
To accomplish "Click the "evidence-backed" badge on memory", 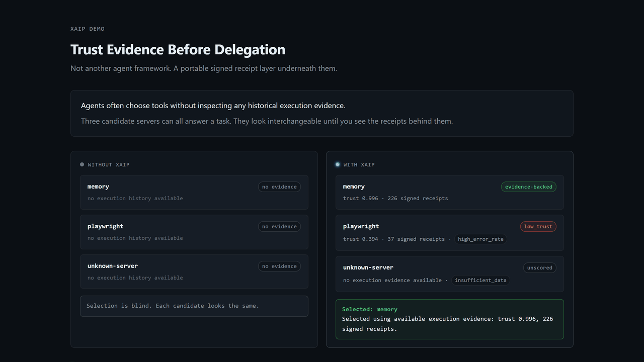I will point(529,187).
